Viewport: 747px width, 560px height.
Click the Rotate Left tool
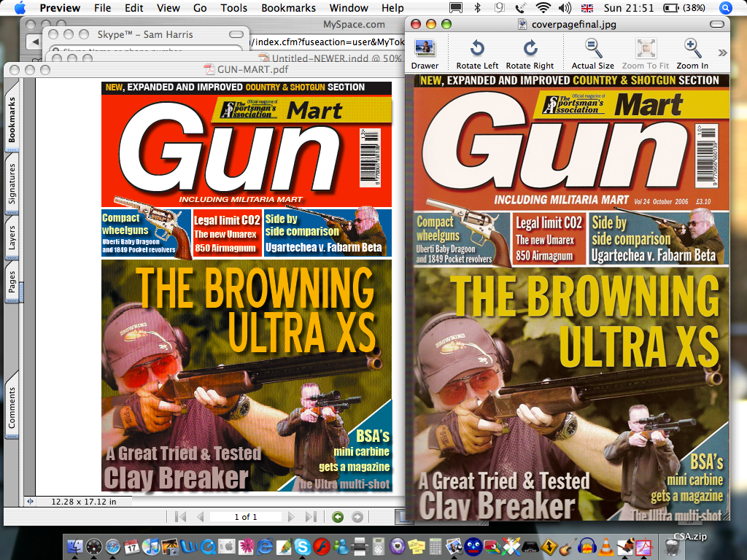477,53
